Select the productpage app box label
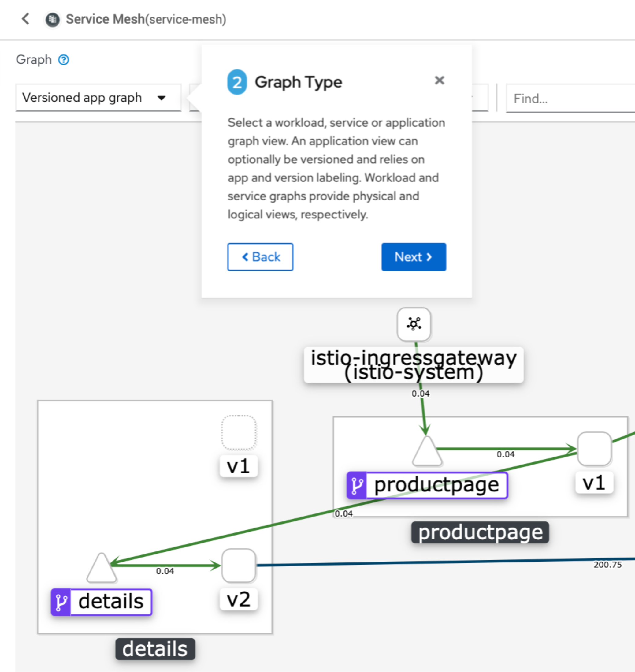This screenshot has width=635, height=672. (x=480, y=532)
